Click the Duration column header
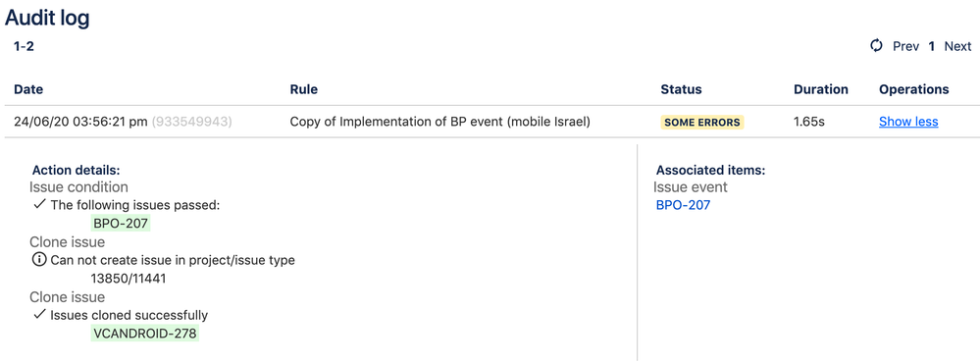The width and height of the screenshot is (980, 362). (x=821, y=89)
